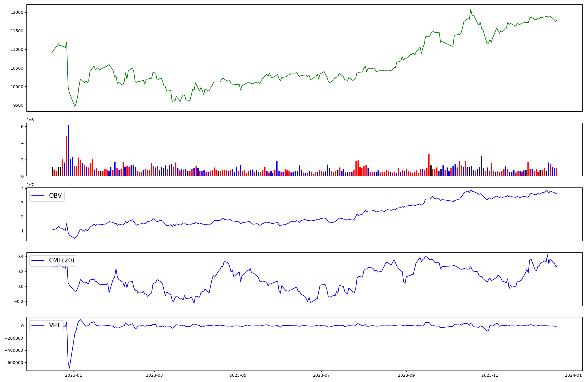Image resolution: width=588 pixels, height=382 pixels.
Task: Click the tall red volume bar near 4e6
Action: click(x=66, y=156)
